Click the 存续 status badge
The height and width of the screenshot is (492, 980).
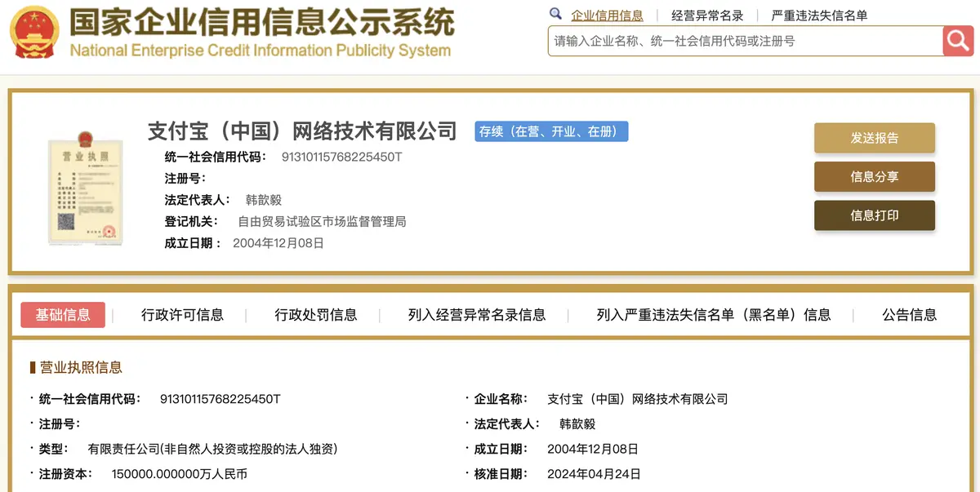point(551,131)
